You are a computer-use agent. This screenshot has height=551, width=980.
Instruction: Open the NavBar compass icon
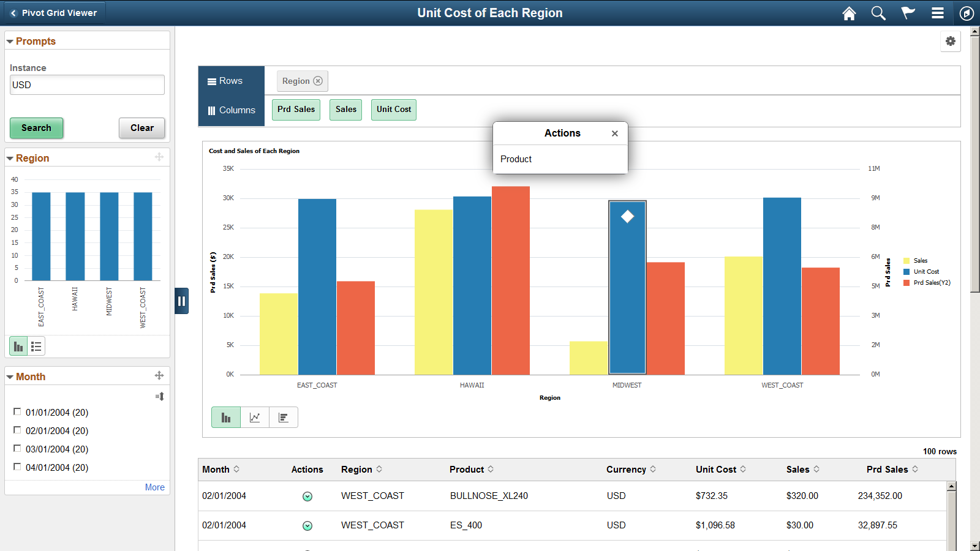(x=967, y=13)
